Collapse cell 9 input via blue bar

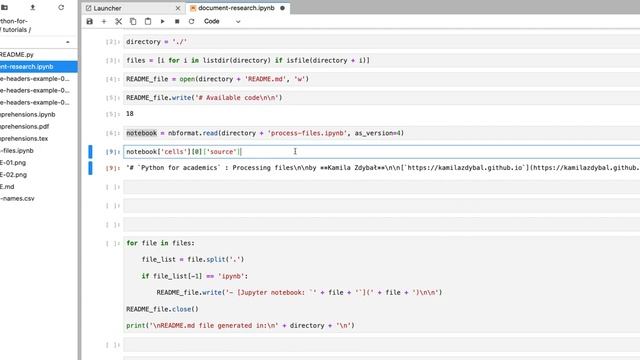tap(90, 152)
